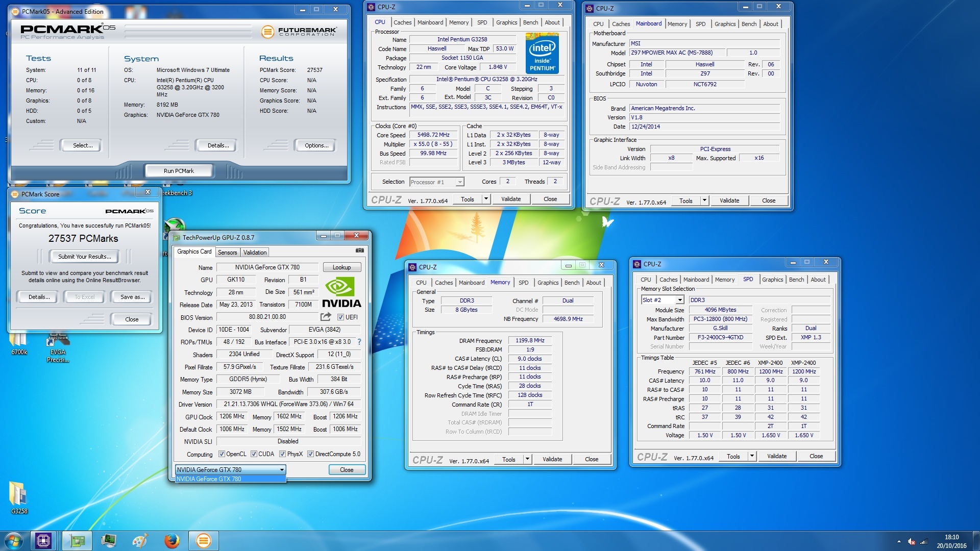Click Validate in CPU-Z Memory window
The image size is (980, 551).
[552, 459]
